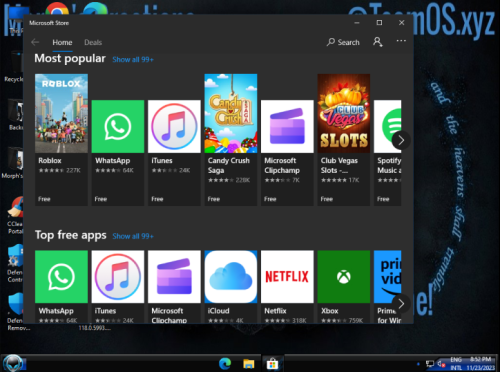
Task: Click the muted volume tray icon
Action: pos(441,364)
